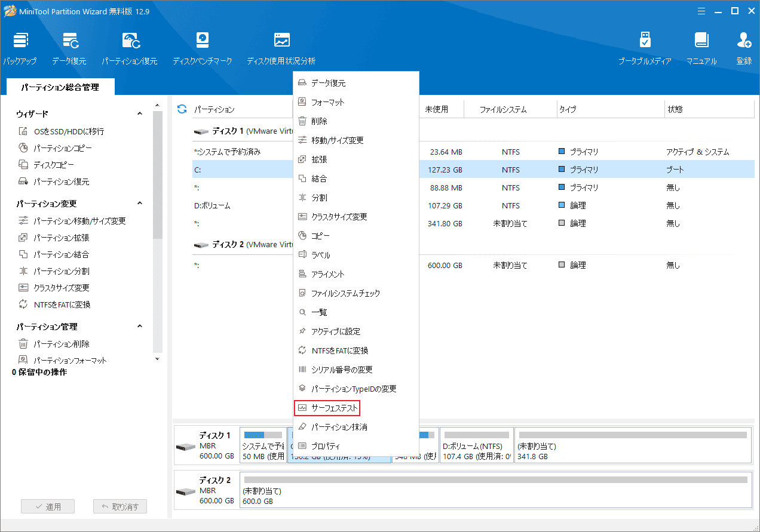The image size is (760, 532).
Task: Click the 適用 button
Action: 48,507
